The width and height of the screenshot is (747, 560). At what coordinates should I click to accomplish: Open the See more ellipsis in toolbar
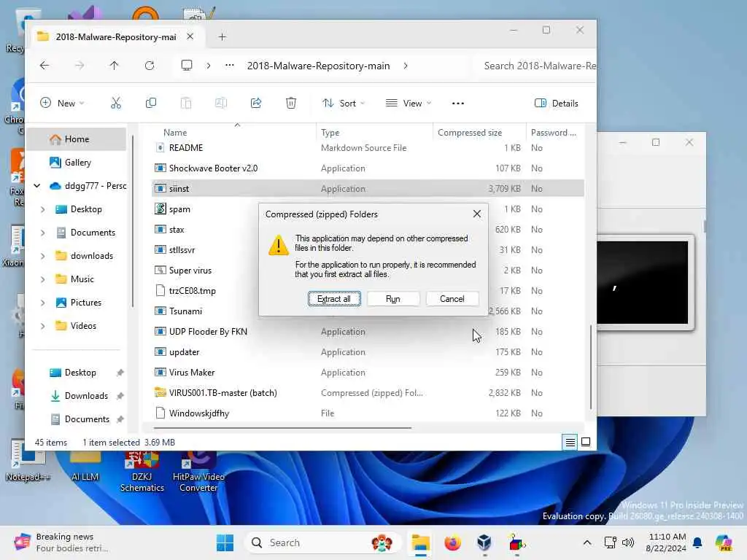click(x=458, y=104)
